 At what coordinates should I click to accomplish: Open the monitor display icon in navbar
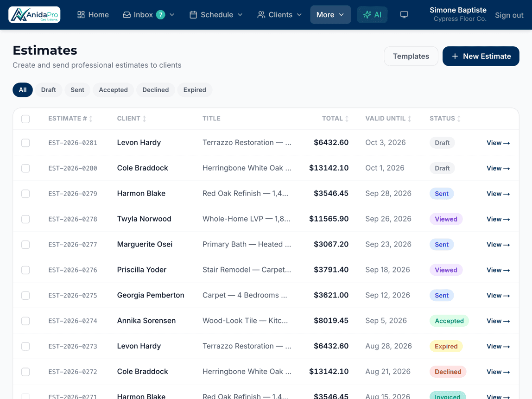tap(404, 14)
